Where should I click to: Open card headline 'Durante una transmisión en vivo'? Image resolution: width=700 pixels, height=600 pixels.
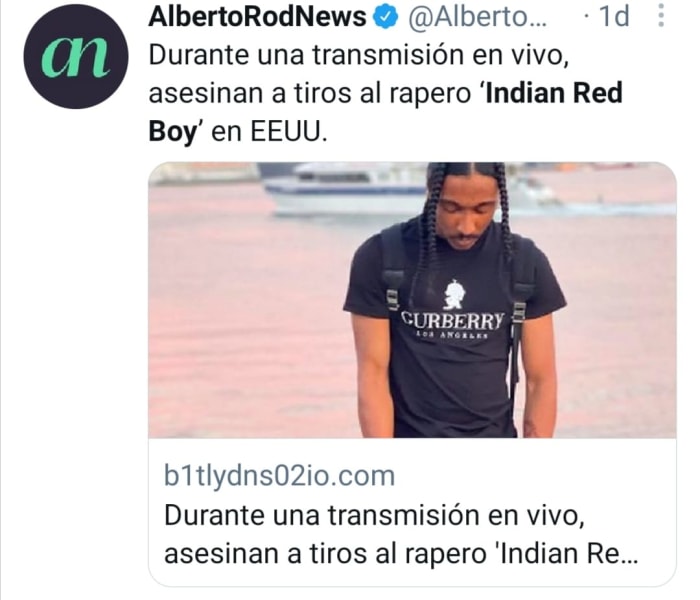(x=375, y=516)
